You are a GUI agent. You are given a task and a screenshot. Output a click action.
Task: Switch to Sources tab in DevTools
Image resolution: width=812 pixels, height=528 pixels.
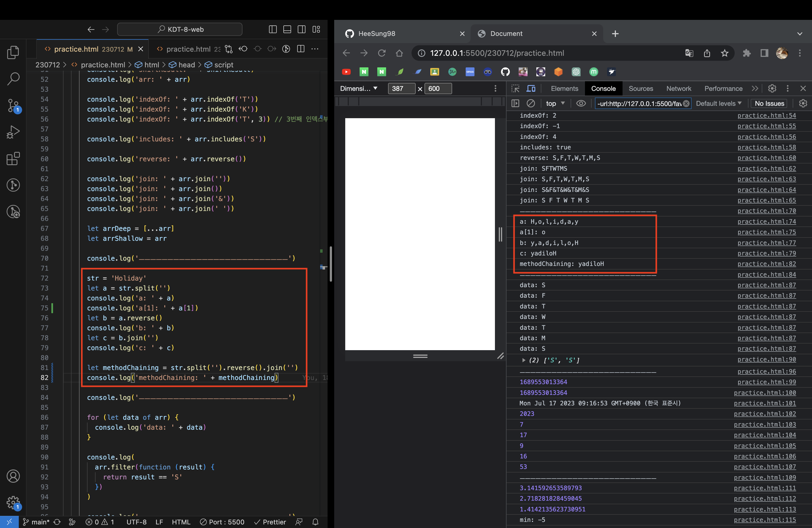(x=641, y=88)
